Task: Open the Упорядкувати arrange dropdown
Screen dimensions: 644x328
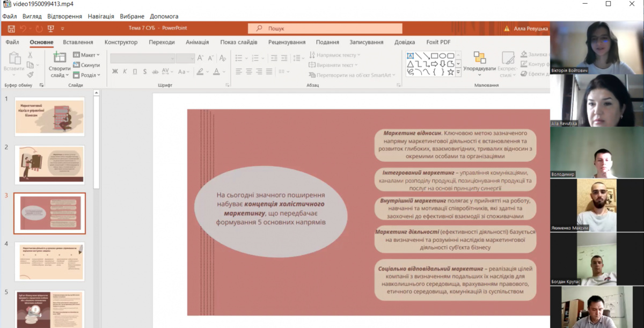Action: (479, 63)
